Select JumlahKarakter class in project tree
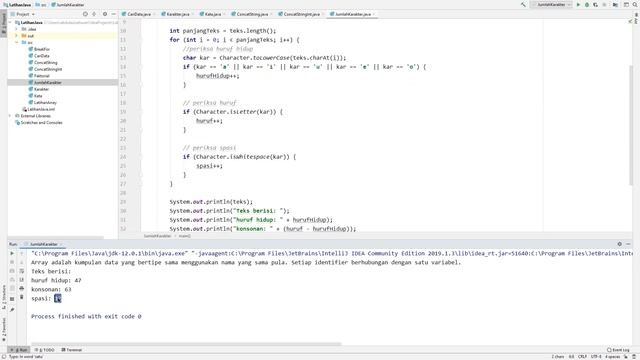Viewport: 640px width, 360px height. pos(45,82)
